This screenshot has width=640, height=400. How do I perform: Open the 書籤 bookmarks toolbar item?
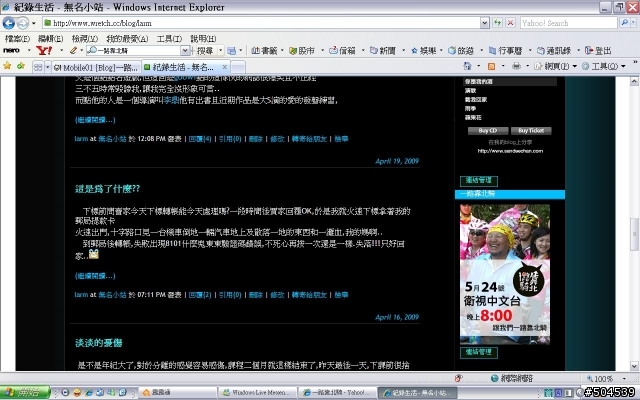(264, 51)
